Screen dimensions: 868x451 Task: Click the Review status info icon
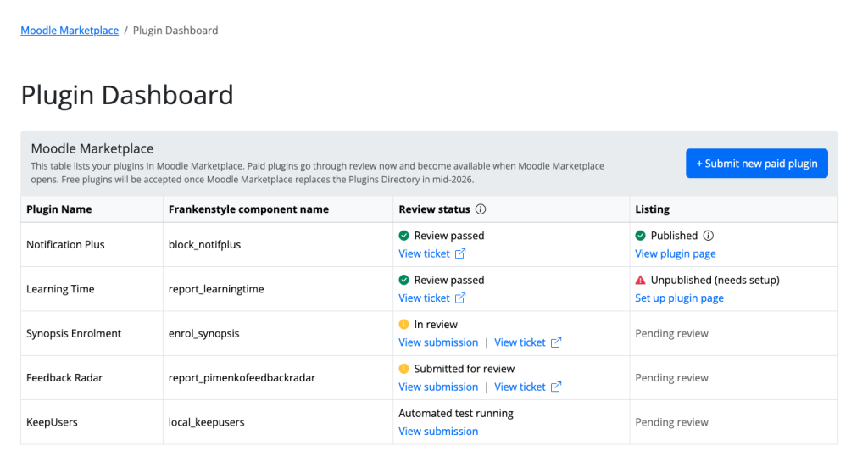coord(481,209)
